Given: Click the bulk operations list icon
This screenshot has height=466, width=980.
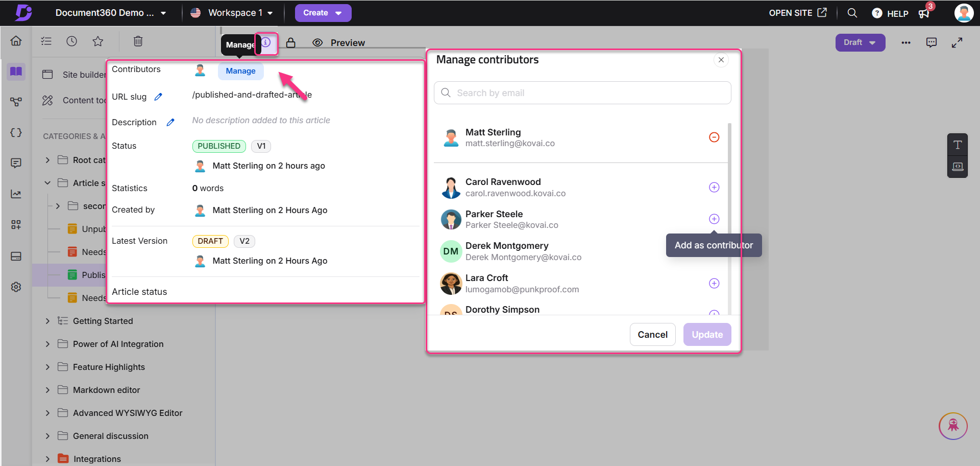Looking at the screenshot, I should point(46,41).
